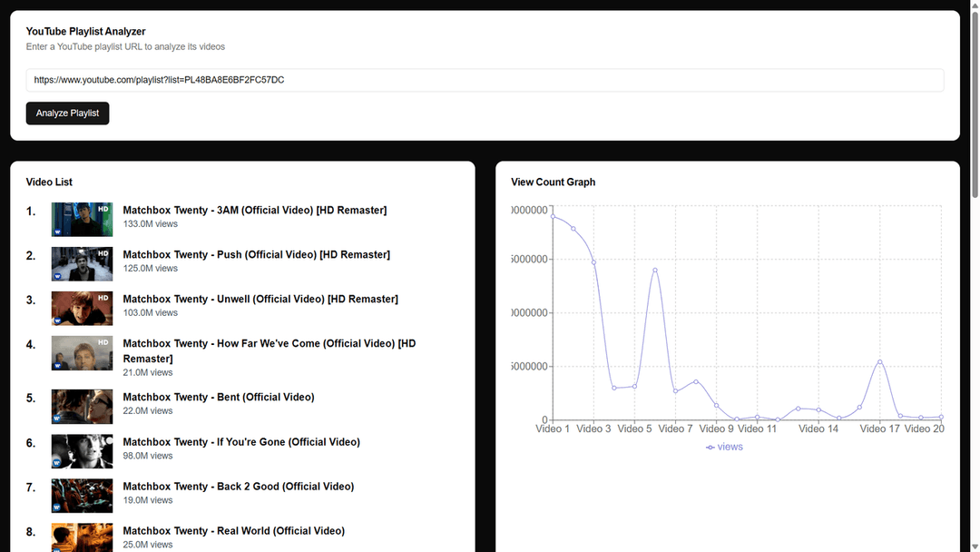The image size is (980, 552).
Task: Select the If You're Gone title
Action: coord(241,442)
